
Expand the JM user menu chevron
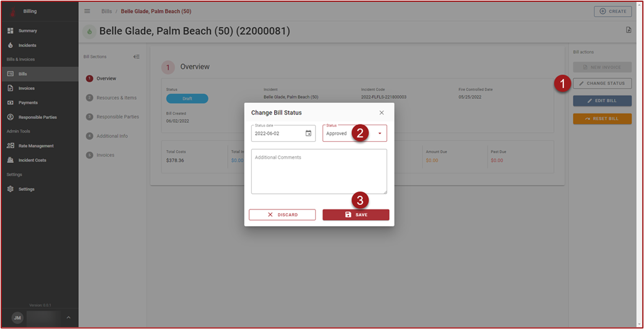click(x=68, y=318)
